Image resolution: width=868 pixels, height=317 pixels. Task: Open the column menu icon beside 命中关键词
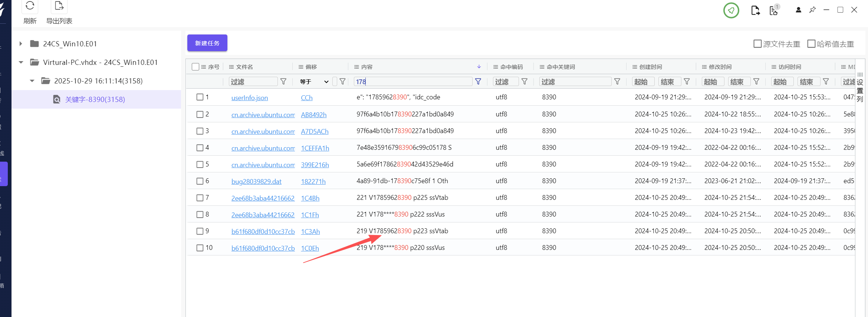542,67
